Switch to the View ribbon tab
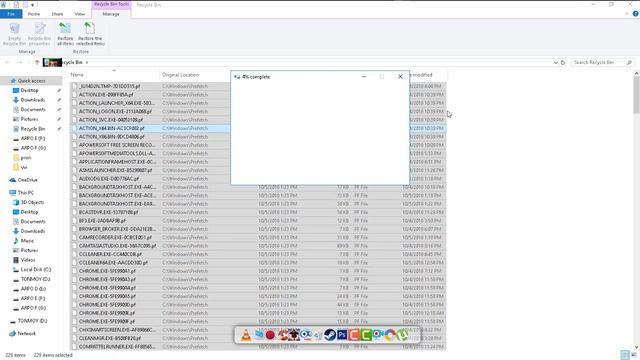The image size is (640, 360). [80, 14]
